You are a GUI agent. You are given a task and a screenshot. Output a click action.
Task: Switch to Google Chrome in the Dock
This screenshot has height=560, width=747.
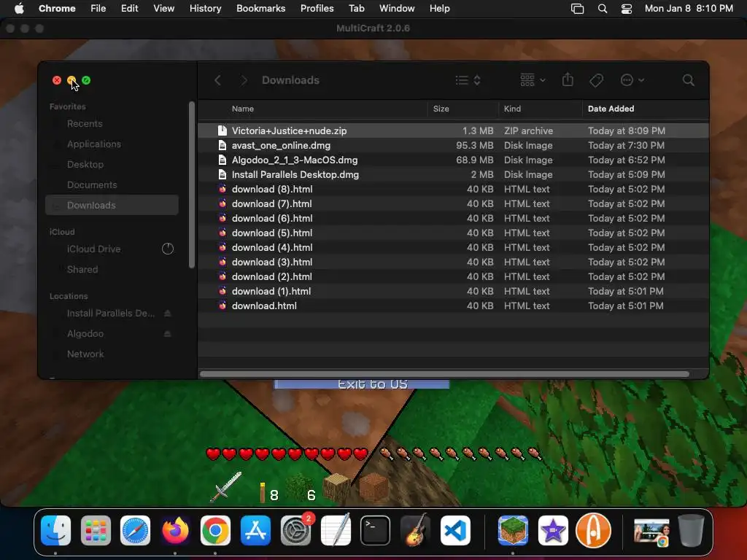click(x=215, y=530)
